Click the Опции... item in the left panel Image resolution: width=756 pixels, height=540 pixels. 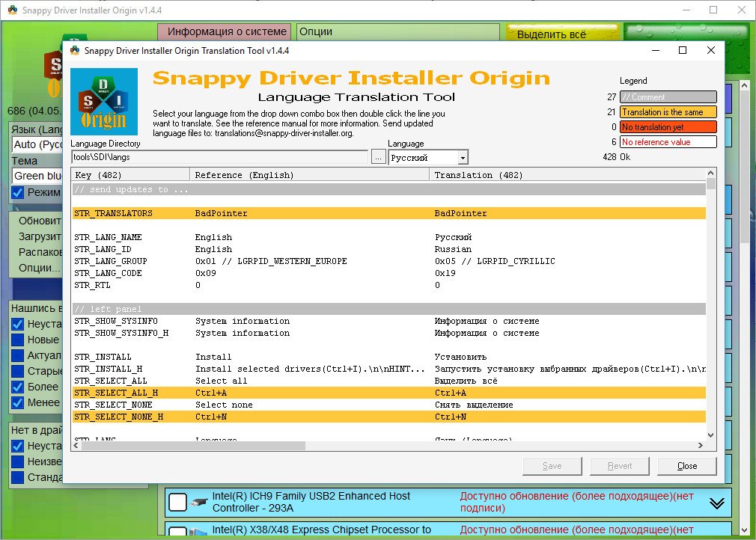pyautogui.click(x=40, y=268)
